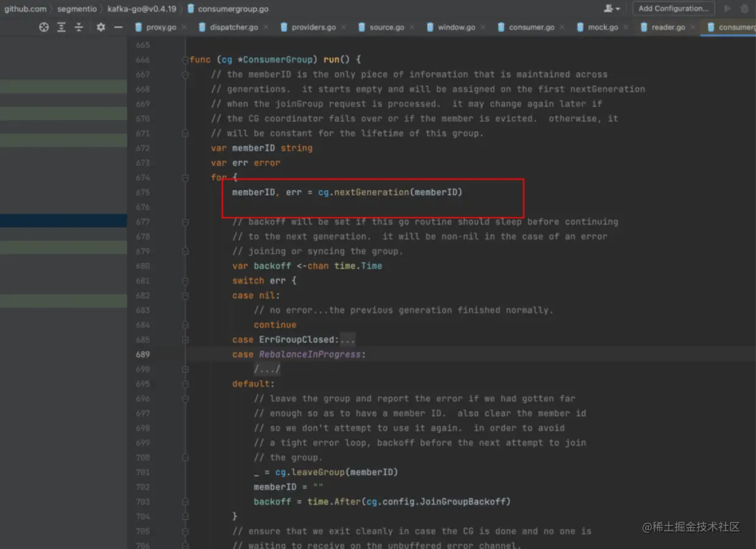Click the Run arrow icon

[727, 9]
